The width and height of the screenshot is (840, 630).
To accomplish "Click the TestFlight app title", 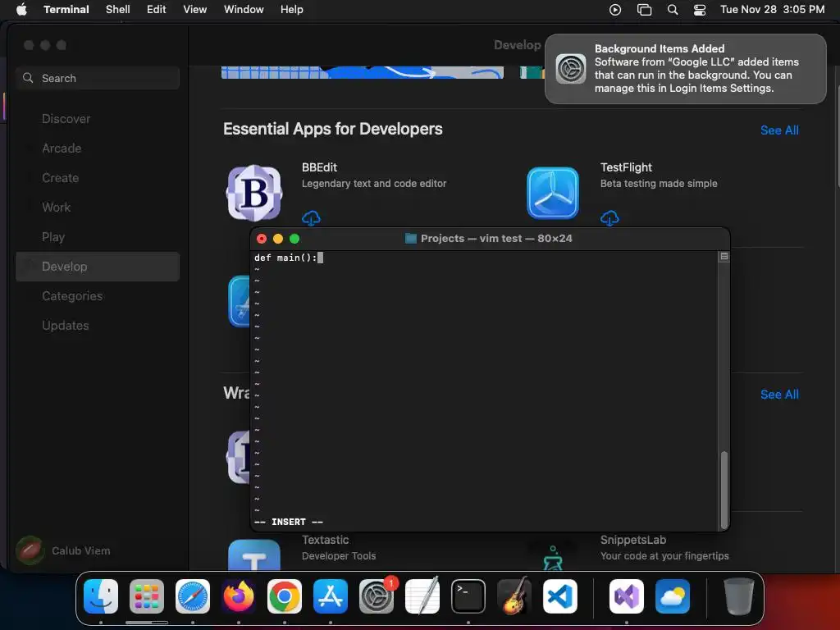I will click(626, 167).
